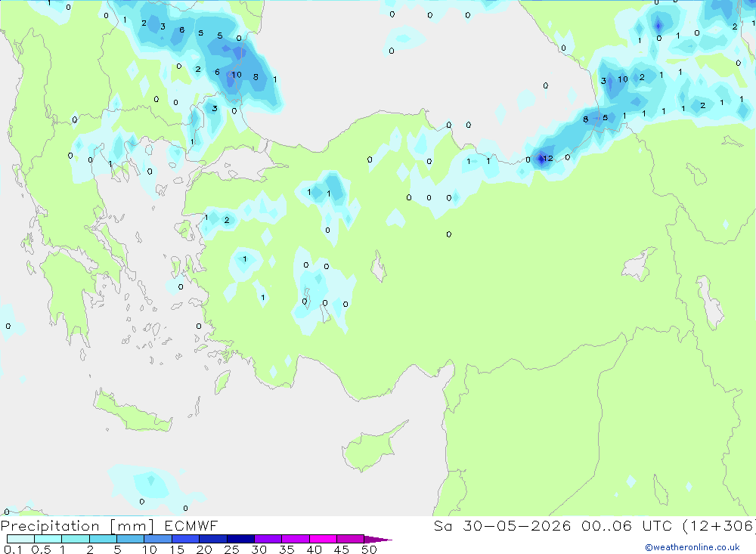Click the 'ECMWF' model label
Viewport: 756px width, 554px height.
coord(191,525)
